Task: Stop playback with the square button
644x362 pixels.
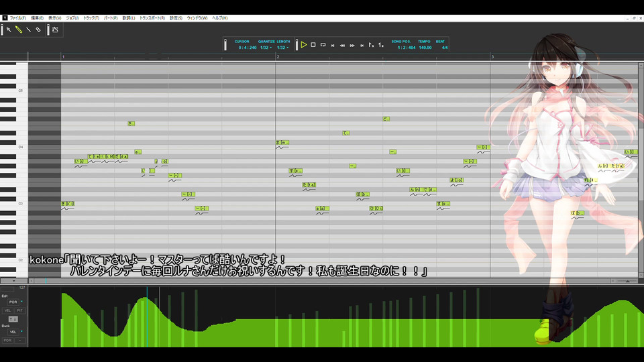Action: (313, 45)
